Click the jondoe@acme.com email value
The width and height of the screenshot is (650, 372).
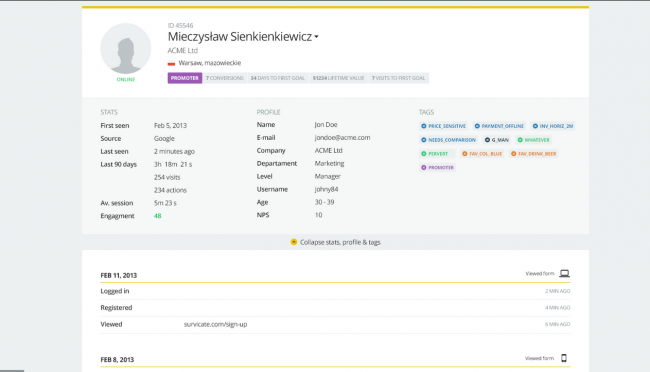pos(342,138)
